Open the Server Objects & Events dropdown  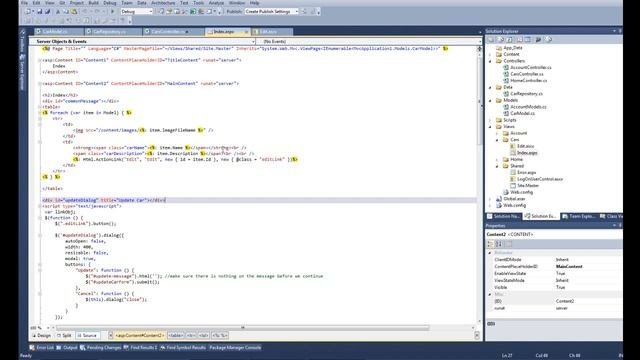tap(142, 42)
